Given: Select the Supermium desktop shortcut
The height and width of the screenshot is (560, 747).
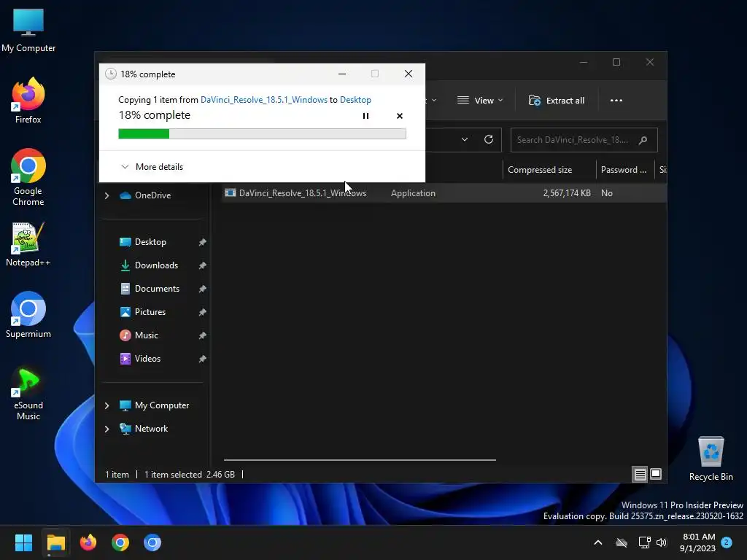Looking at the screenshot, I should pyautogui.click(x=28, y=315).
